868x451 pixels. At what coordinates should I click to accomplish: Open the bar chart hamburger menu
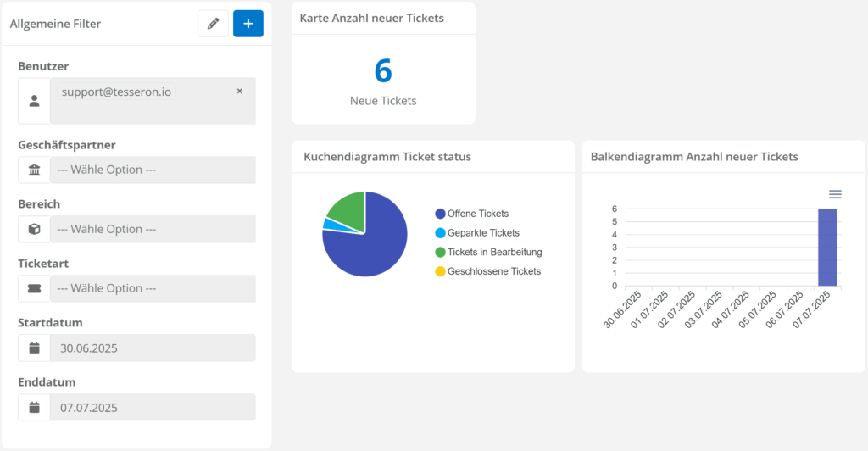pos(835,194)
